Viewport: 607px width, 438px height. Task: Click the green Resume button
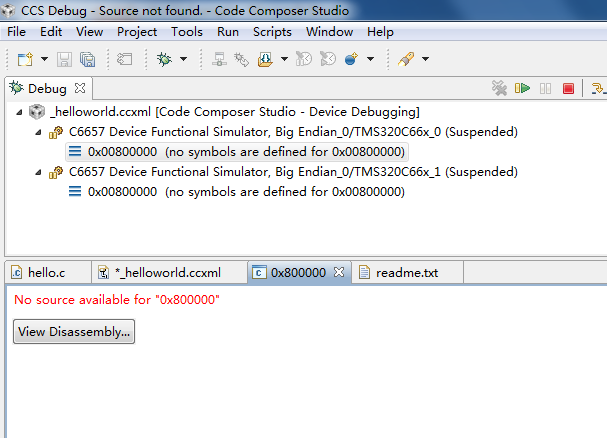[522, 88]
